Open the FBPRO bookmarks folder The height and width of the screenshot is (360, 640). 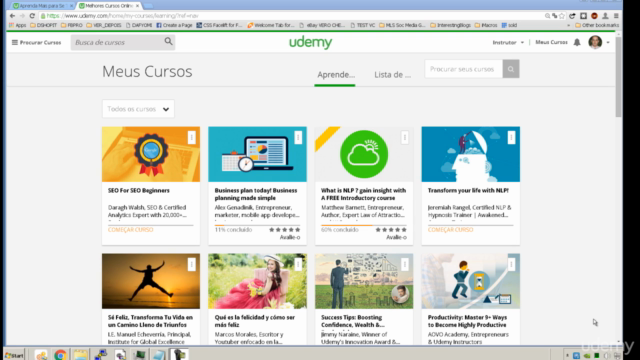tap(72, 25)
